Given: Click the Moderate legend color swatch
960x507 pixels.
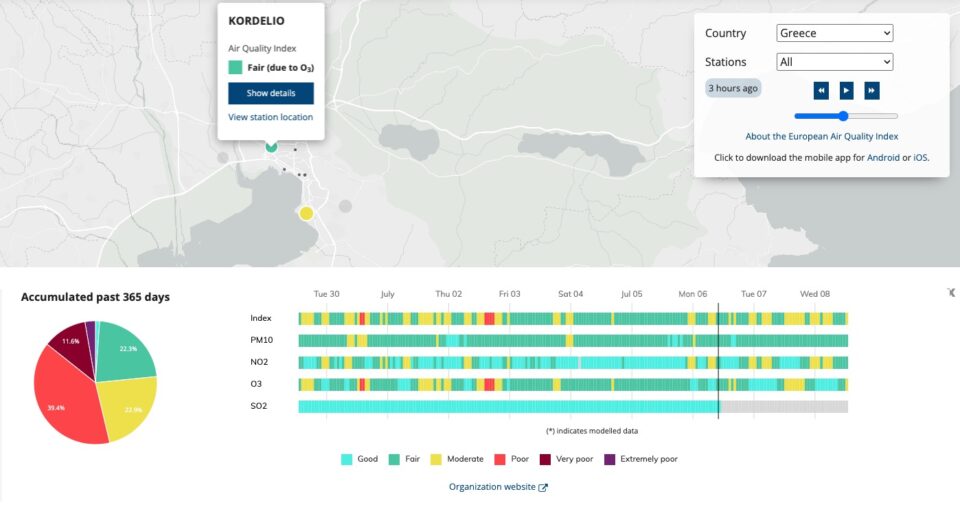Looking at the screenshot, I should click(x=436, y=459).
